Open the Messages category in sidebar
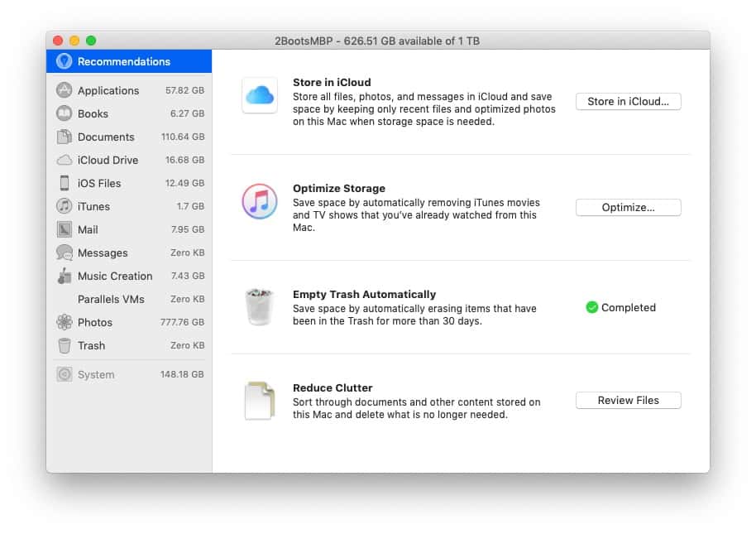Screen dimensions: 756x534 pyautogui.click(x=103, y=253)
